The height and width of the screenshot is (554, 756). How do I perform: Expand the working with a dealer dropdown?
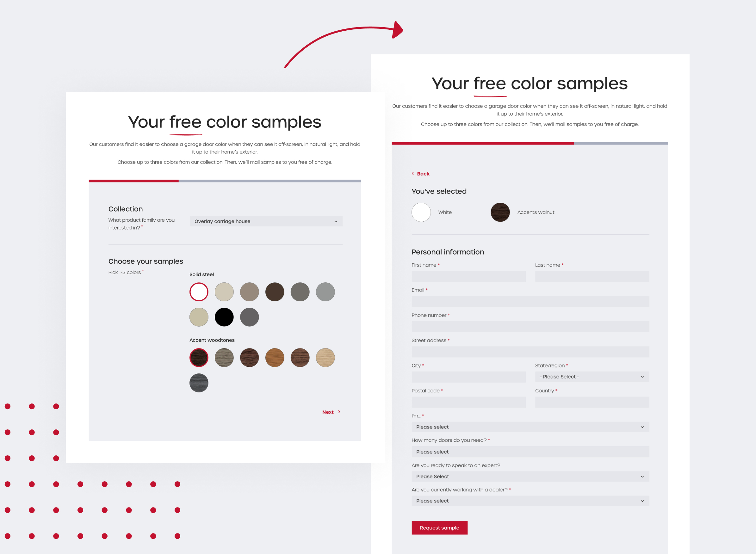[x=530, y=501]
